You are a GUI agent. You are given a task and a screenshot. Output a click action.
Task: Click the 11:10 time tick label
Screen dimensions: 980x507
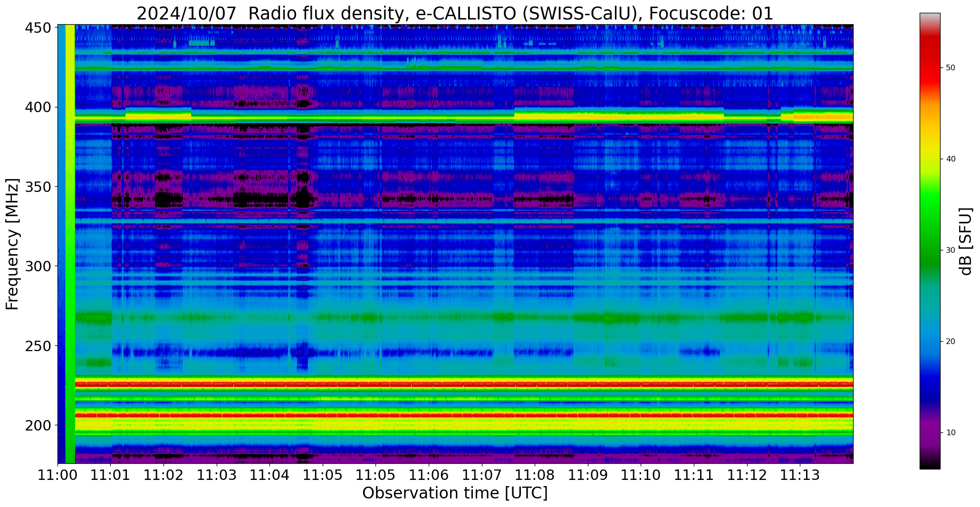tap(641, 475)
